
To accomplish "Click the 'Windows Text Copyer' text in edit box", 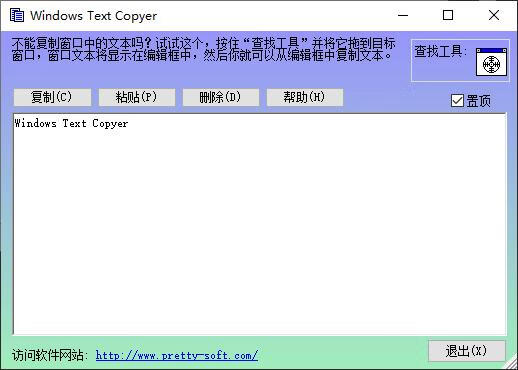I will (x=71, y=124).
